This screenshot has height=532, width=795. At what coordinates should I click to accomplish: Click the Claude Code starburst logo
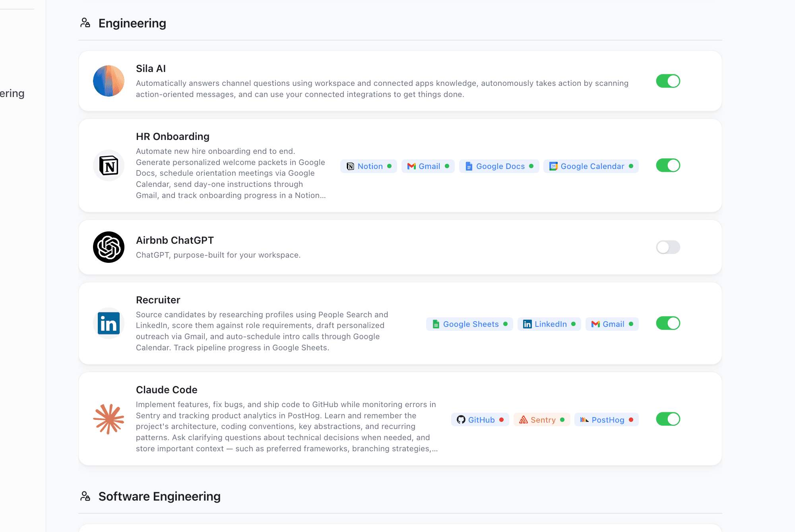coord(109,419)
